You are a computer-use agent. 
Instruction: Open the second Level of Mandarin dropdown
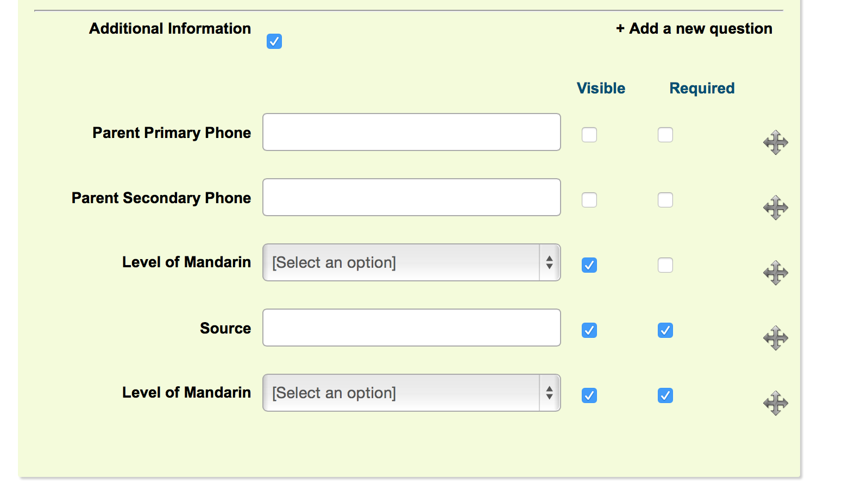(x=411, y=393)
